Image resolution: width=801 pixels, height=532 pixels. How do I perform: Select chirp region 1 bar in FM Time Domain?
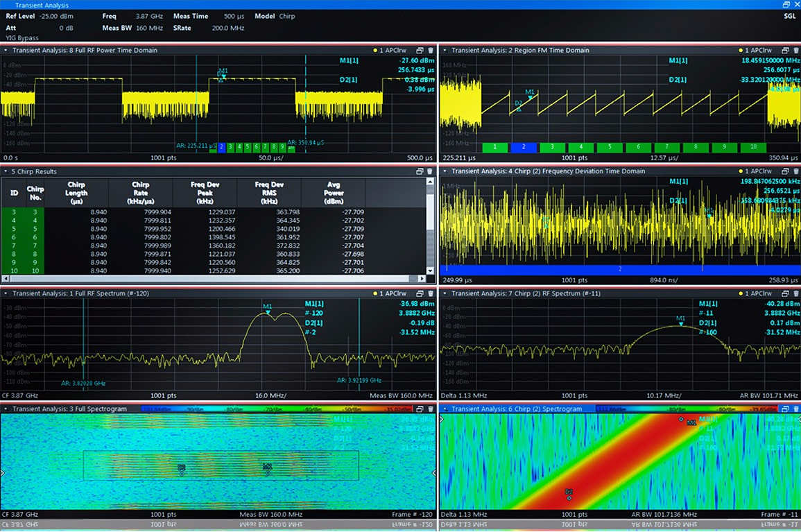[494, 146]
